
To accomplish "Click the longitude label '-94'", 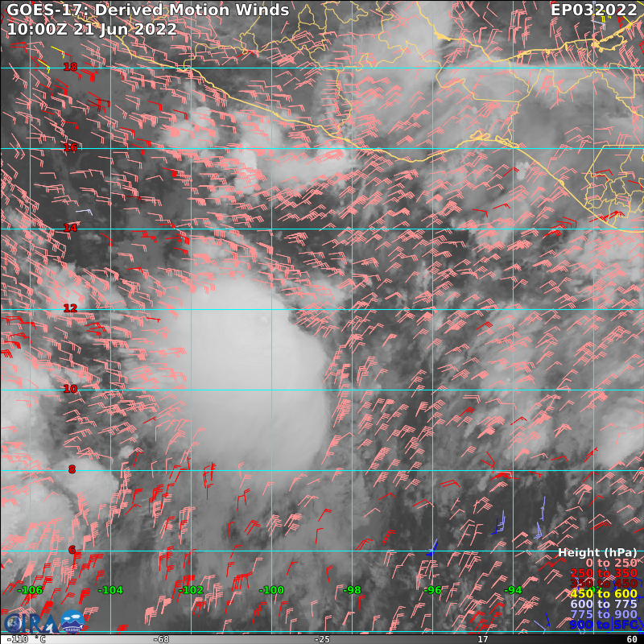I will point(513,590).
